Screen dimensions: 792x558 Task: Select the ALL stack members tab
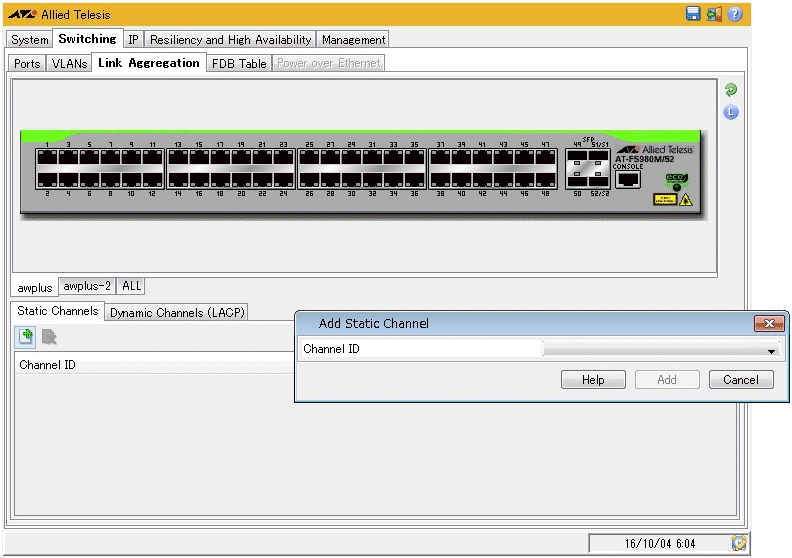pyautogui.click(x=131, y=286)
